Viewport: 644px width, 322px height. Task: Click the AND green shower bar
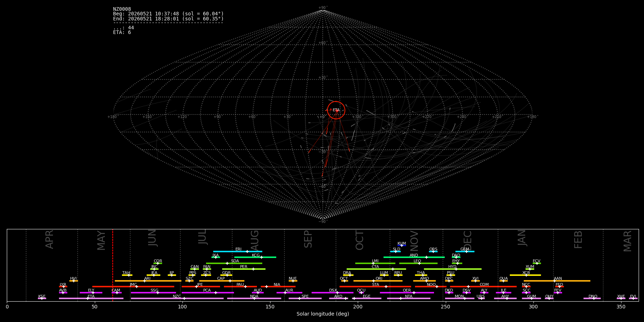(414, 257)
